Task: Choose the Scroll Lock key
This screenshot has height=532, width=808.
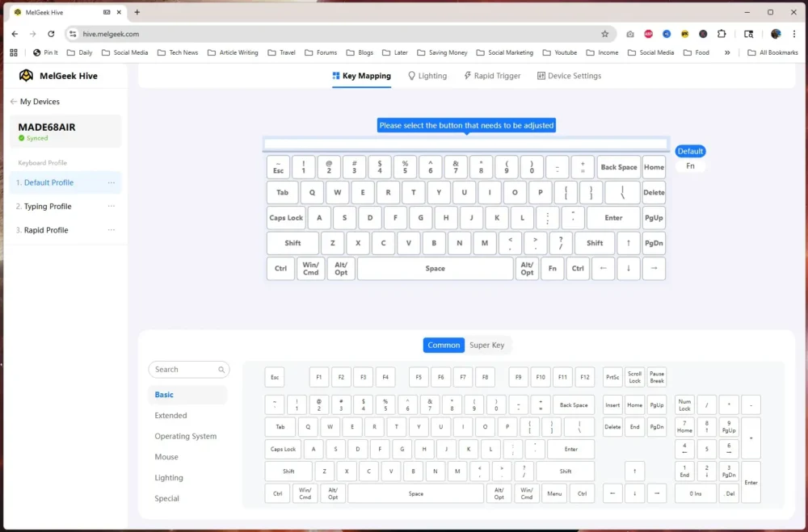Action: coord(635,377)
